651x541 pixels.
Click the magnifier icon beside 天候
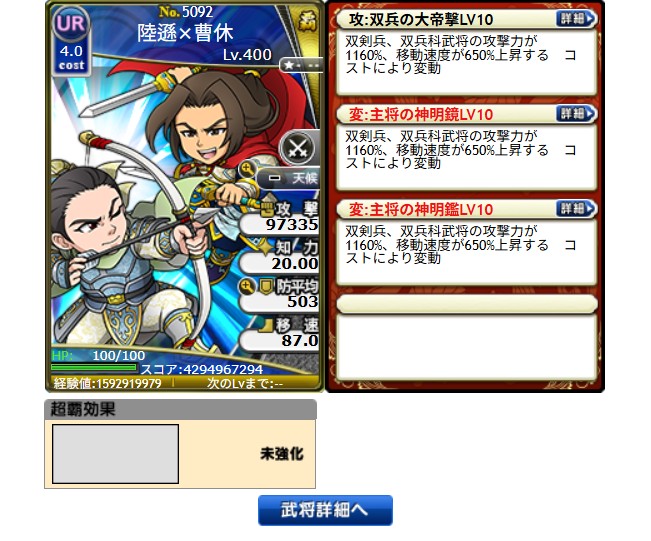pos(247,169)
